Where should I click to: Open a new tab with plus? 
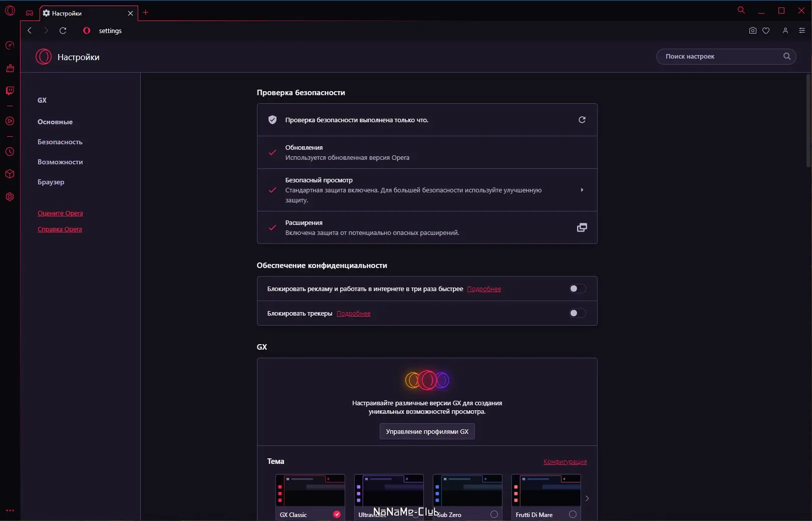(146, 13)
